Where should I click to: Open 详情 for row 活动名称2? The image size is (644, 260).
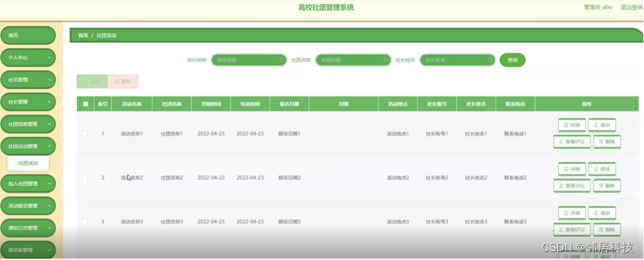coord(572,169)
